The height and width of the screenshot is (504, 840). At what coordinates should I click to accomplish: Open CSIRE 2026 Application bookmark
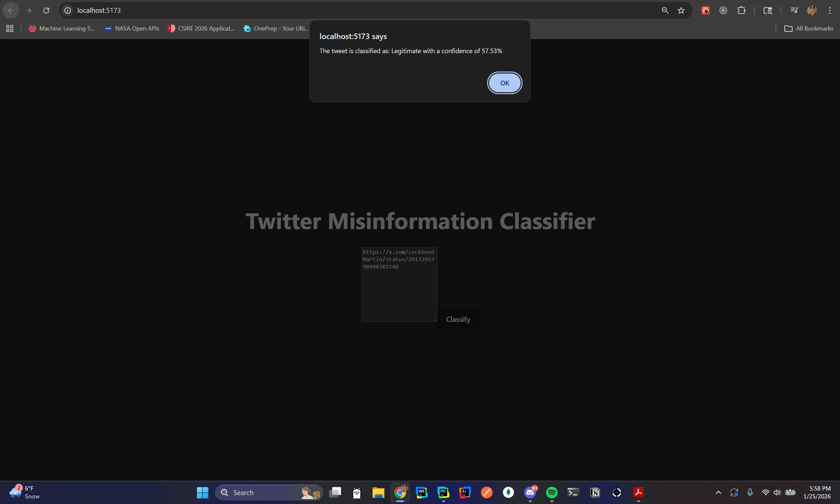[201, 29]
